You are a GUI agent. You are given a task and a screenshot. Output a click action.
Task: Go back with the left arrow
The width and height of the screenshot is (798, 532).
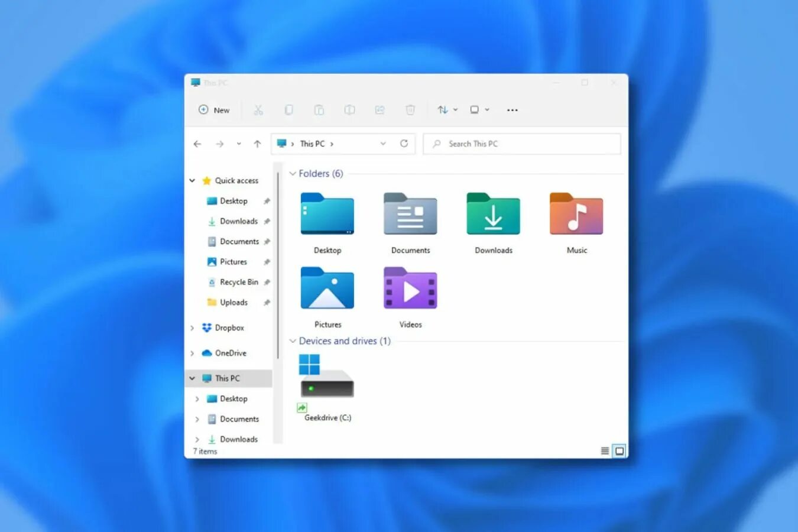pos(197,144)
